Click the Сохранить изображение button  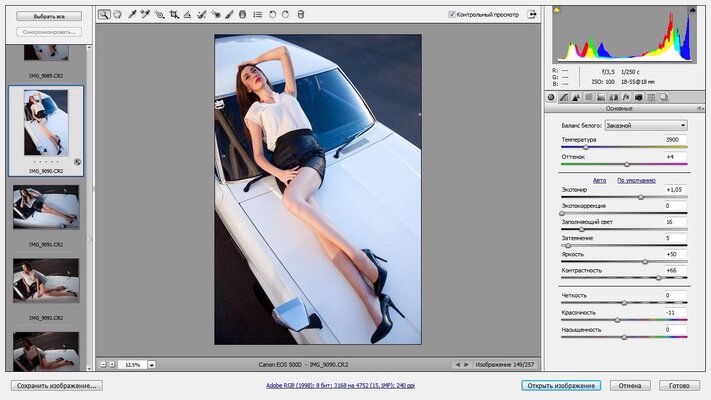56,385
